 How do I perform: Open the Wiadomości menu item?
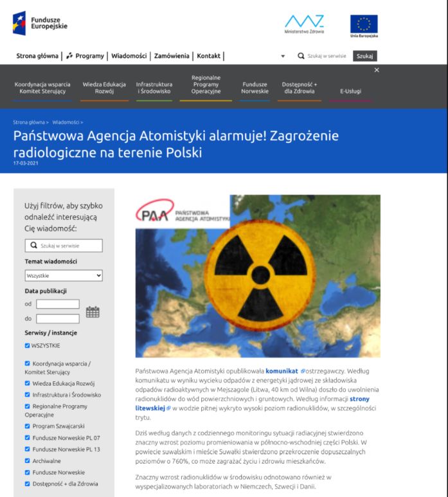(129, 56)
